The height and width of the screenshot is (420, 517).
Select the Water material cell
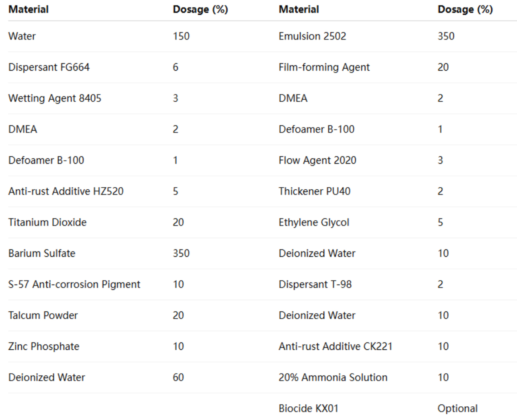(x=22, y=36)
